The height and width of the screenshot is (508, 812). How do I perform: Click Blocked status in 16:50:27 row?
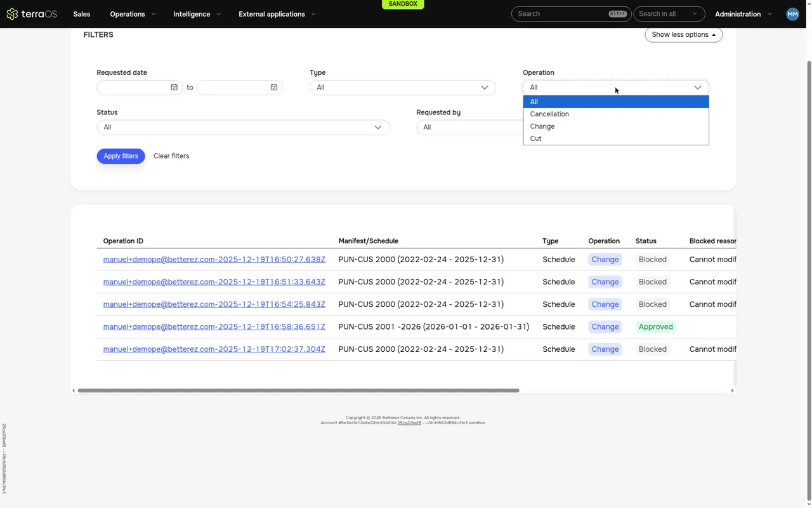[653, 260]
